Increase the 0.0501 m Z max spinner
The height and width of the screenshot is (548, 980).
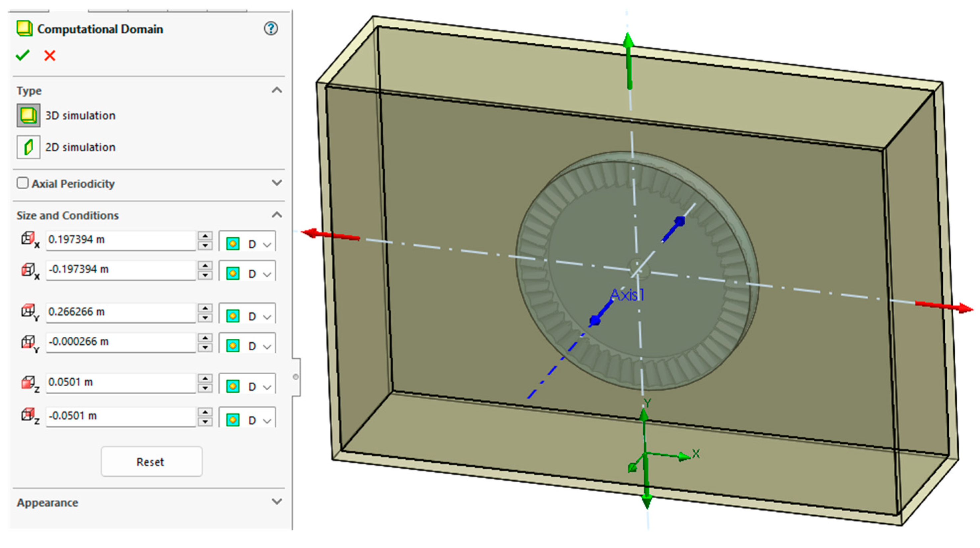tap(205, 378)
